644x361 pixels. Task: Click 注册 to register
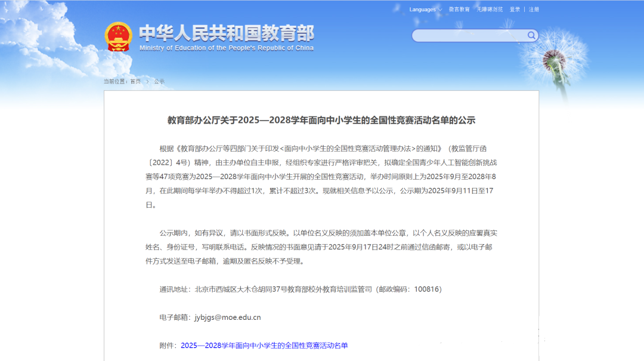[x=534, y=10]
